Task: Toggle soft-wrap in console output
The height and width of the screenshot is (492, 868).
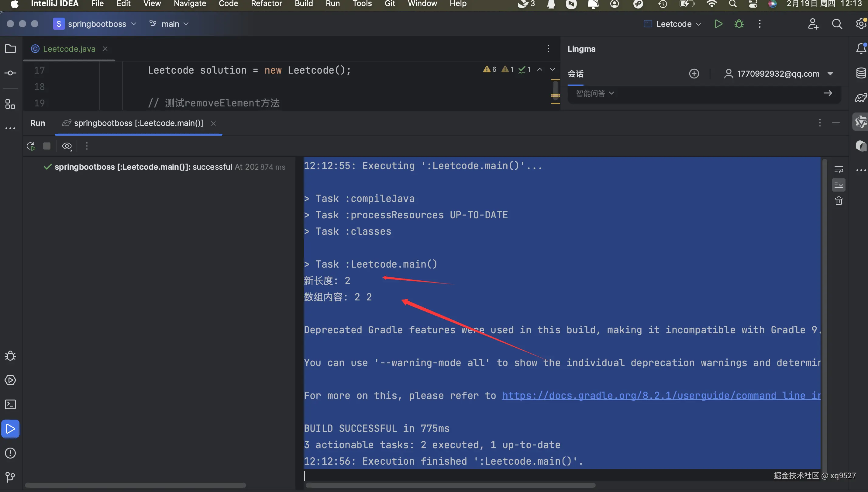Action: (x=839, y=169)
